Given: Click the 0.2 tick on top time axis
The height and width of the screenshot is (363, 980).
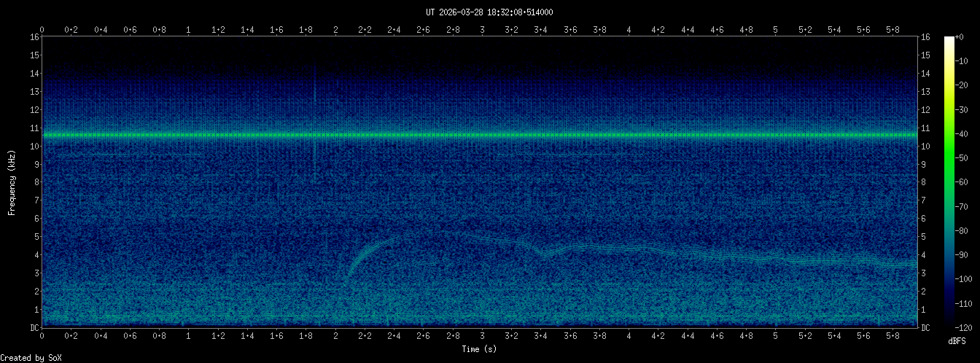Looking at the screenshot, I should [71, 30].
